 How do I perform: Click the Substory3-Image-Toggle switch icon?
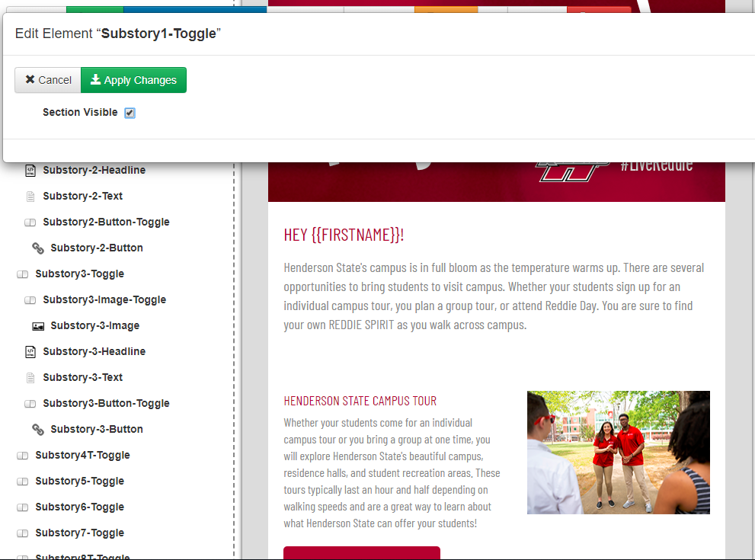(30, 300)
